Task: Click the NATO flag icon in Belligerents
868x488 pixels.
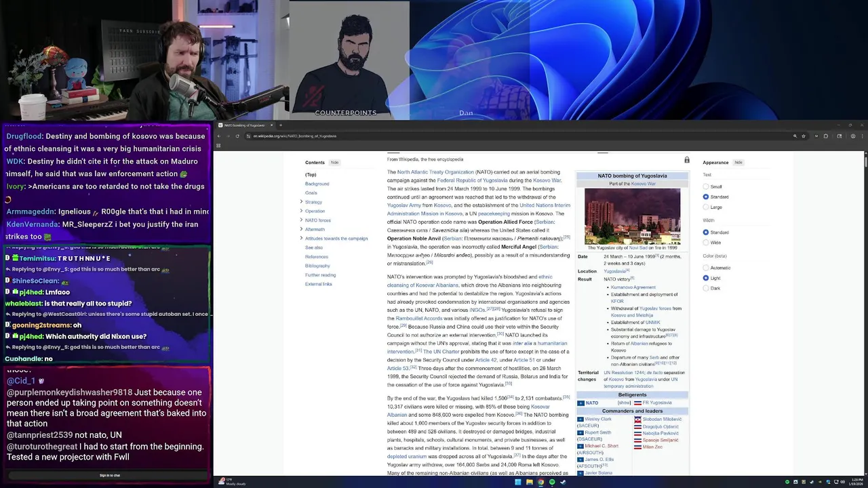Action: click(x=580, y=403)
